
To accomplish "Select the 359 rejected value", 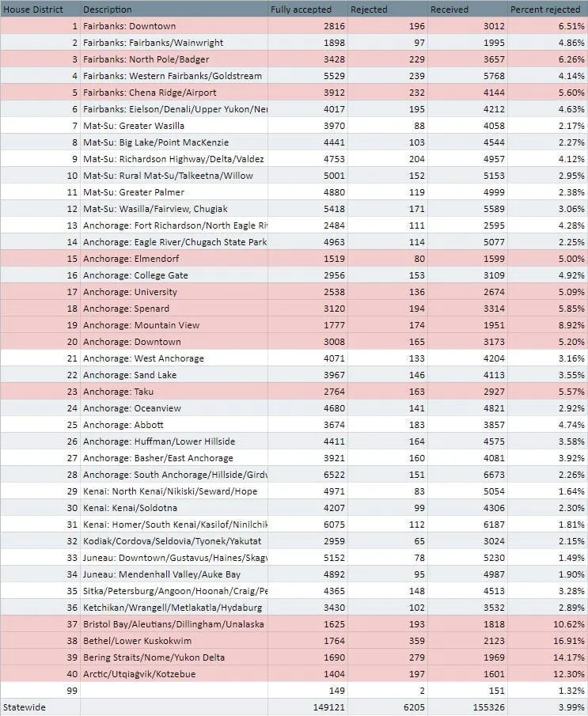I will (x=417, y=641).
